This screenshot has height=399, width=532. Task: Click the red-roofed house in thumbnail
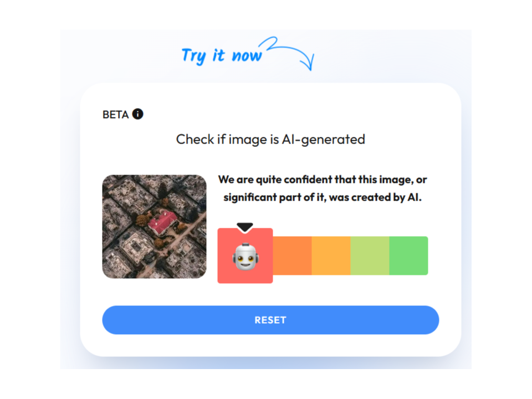162,222
